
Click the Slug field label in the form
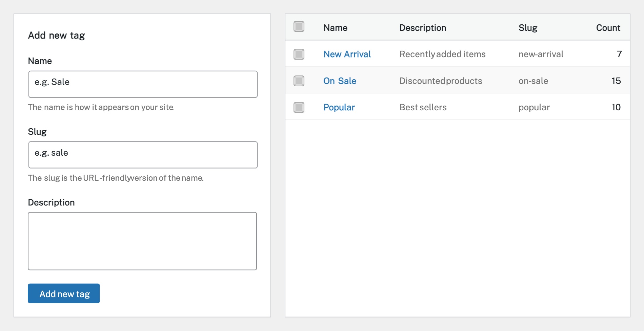coord(37,132)
